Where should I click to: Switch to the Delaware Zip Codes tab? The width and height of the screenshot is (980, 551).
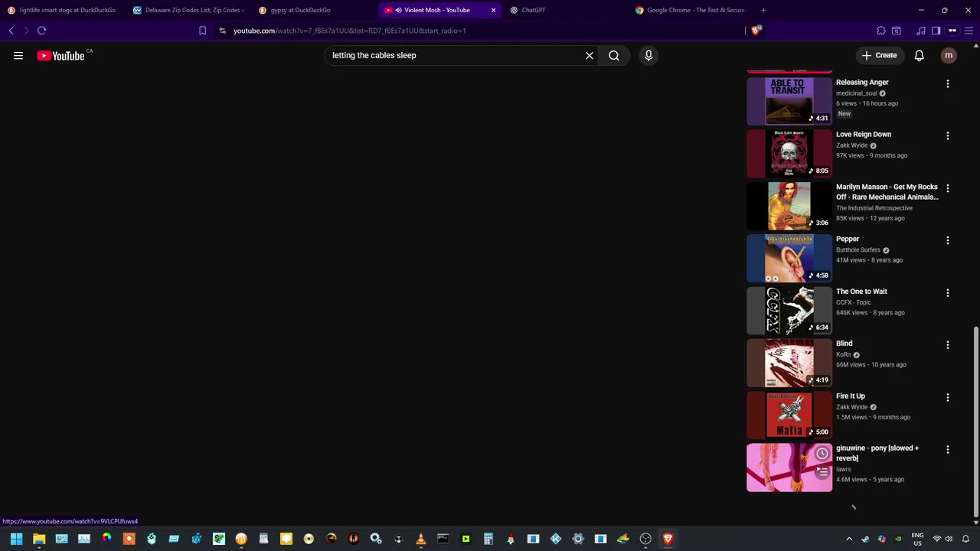click(188, 10)
